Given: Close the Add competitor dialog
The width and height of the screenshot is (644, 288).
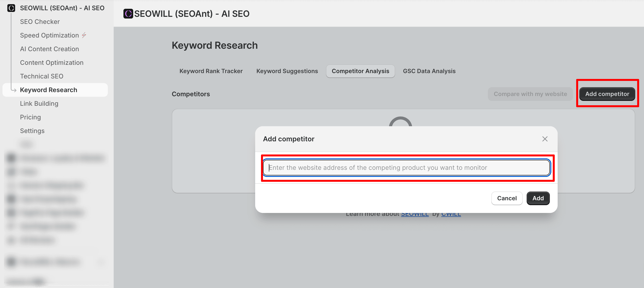Looking at the screenshot, I should (x=545, y=139).
